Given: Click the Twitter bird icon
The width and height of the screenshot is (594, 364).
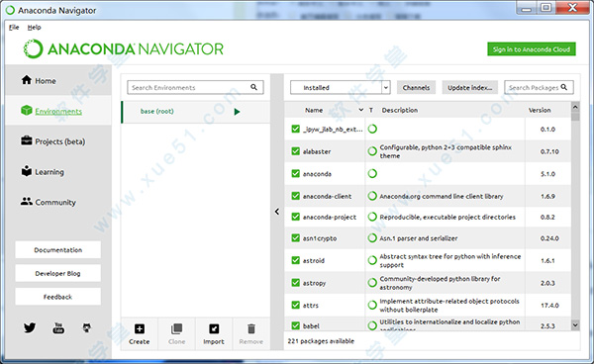Looking at the screenshot, I should pos(30,327).
